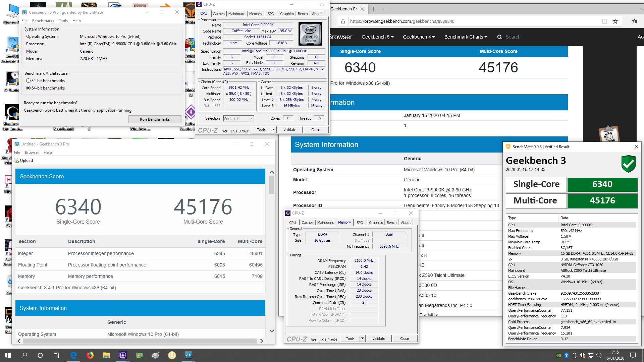Click Validate in the top CPU-Z window
644x362 pixels.
coord(290,130)
